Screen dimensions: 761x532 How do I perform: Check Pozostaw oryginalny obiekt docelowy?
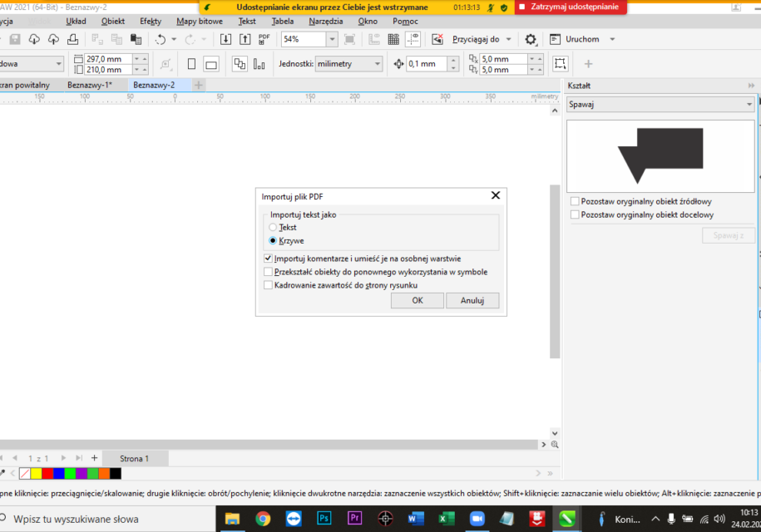coord(576,214)
